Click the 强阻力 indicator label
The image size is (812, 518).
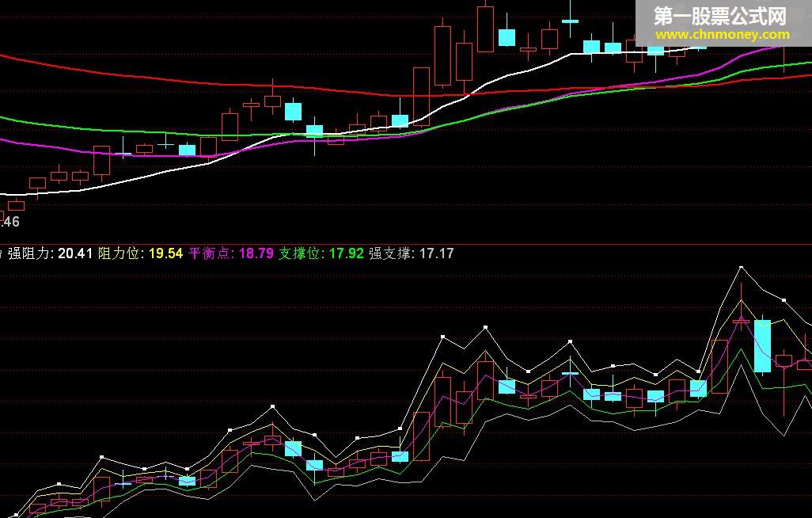point(29,253)
